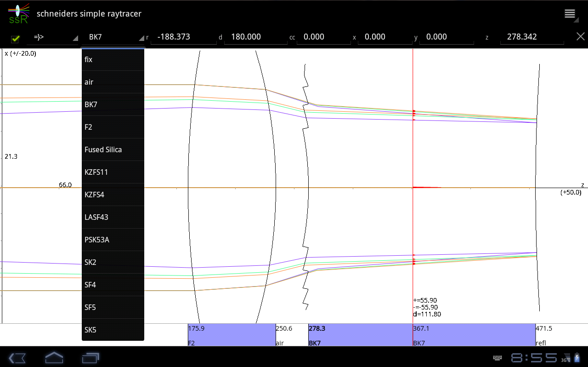Toggle the surface enabled checkbox
The height and width of the screenshot is (367, 588).
pos(15,38)
